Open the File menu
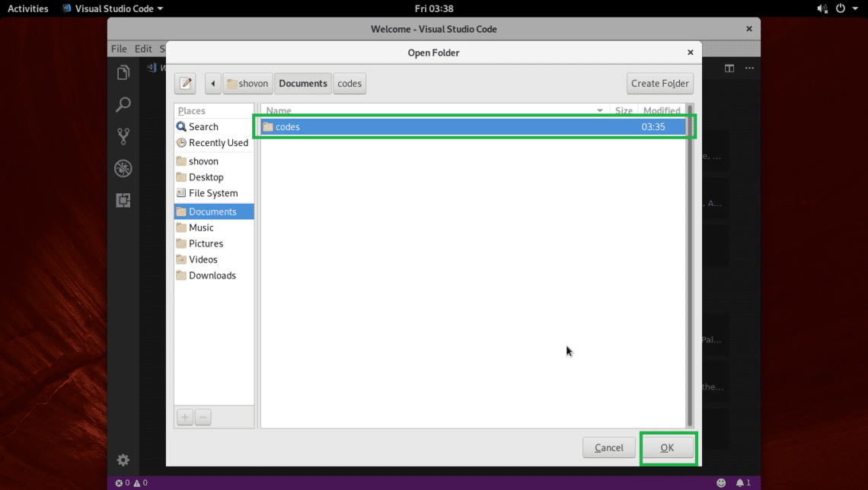Viewport: 868px width, 490px height. [119, 49]
